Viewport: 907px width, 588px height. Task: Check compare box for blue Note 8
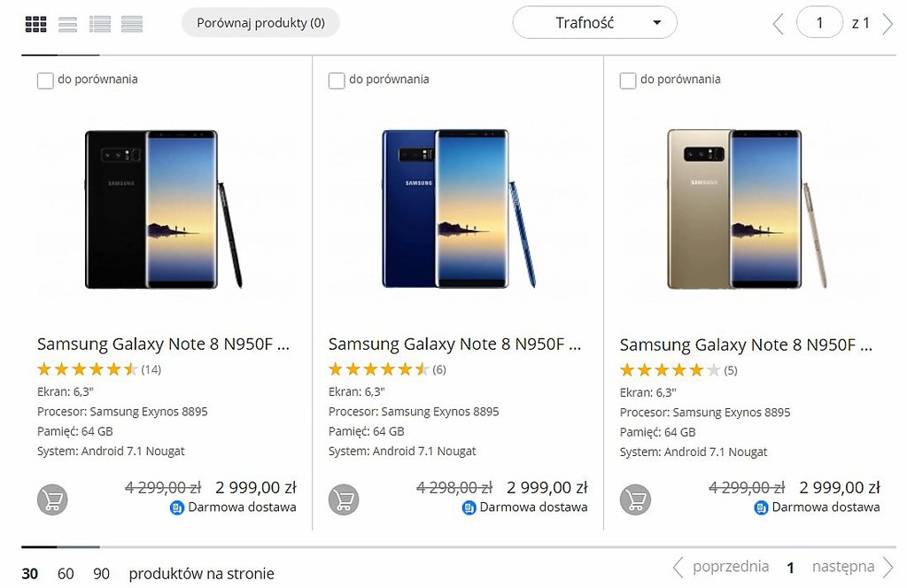[337, 81]
